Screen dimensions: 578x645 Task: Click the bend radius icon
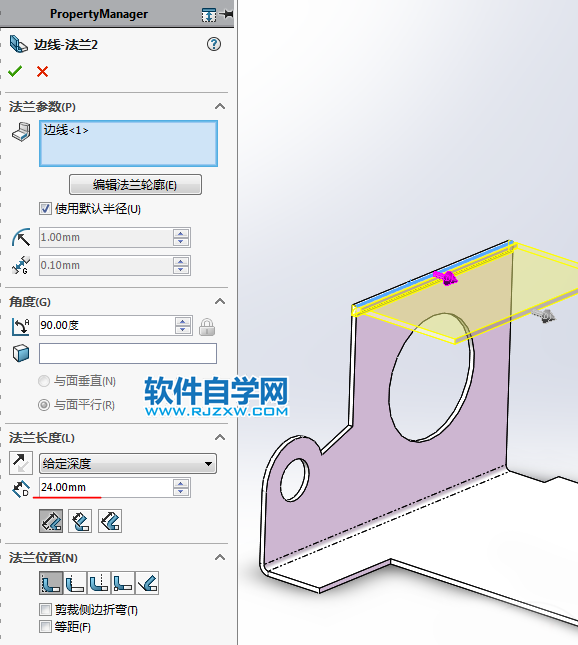point(21,237)
